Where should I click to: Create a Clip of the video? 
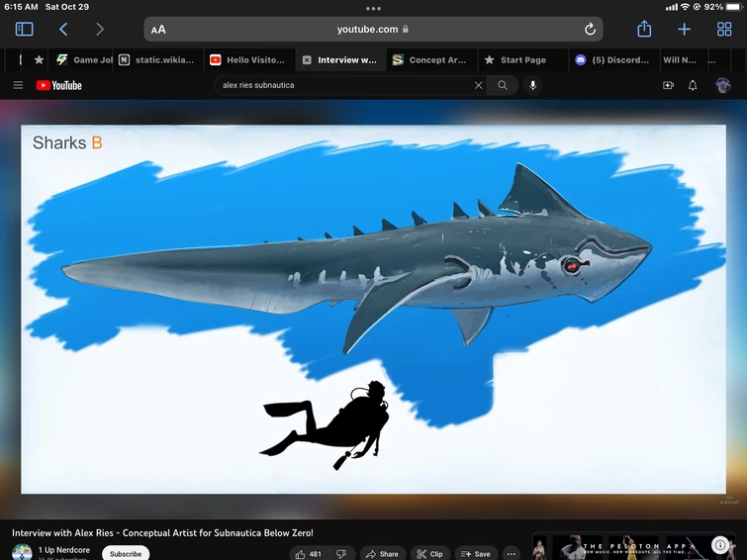coord(429,554)
